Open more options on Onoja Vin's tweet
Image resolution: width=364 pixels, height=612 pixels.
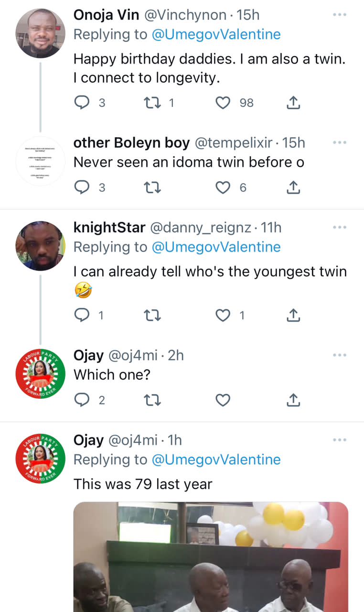click(x=339, y=15)
